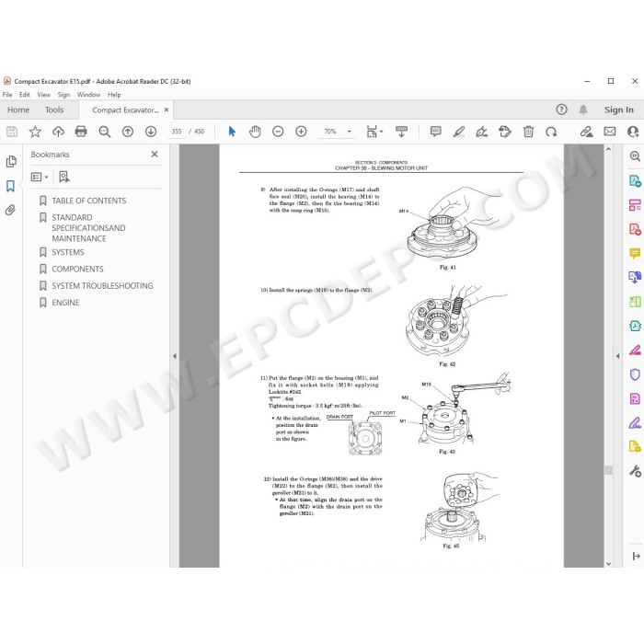
Task: Add a comment sticky note
Action: pos(435,132)
